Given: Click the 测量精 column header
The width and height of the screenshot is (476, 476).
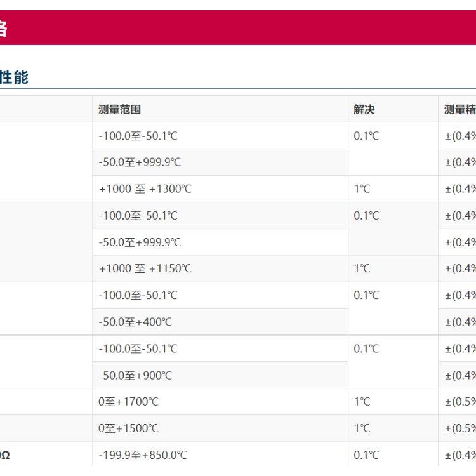Looking at the screenshot, I should click(459, 110).
